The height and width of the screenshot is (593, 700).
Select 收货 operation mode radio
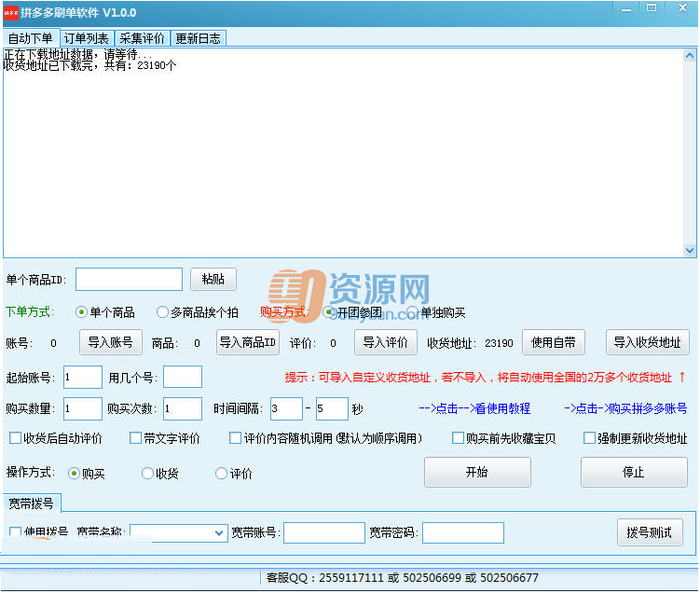tap(147, 474)
